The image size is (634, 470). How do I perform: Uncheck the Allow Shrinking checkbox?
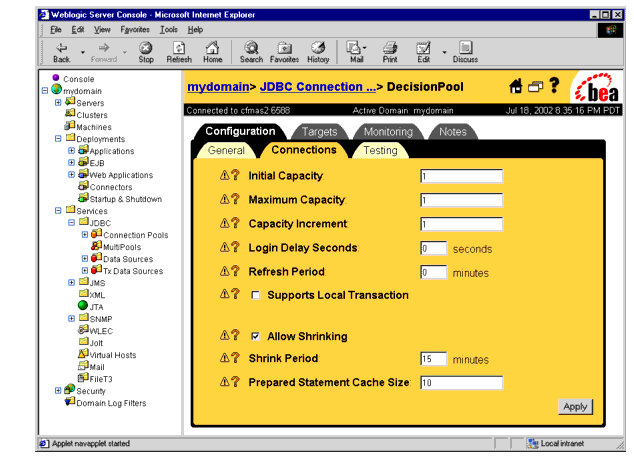(256, 336)
